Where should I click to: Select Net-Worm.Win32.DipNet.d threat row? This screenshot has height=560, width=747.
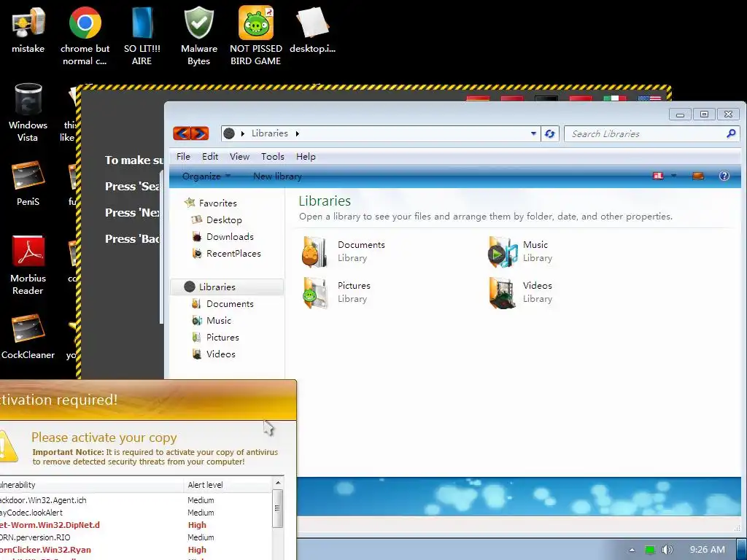[136, 525]
